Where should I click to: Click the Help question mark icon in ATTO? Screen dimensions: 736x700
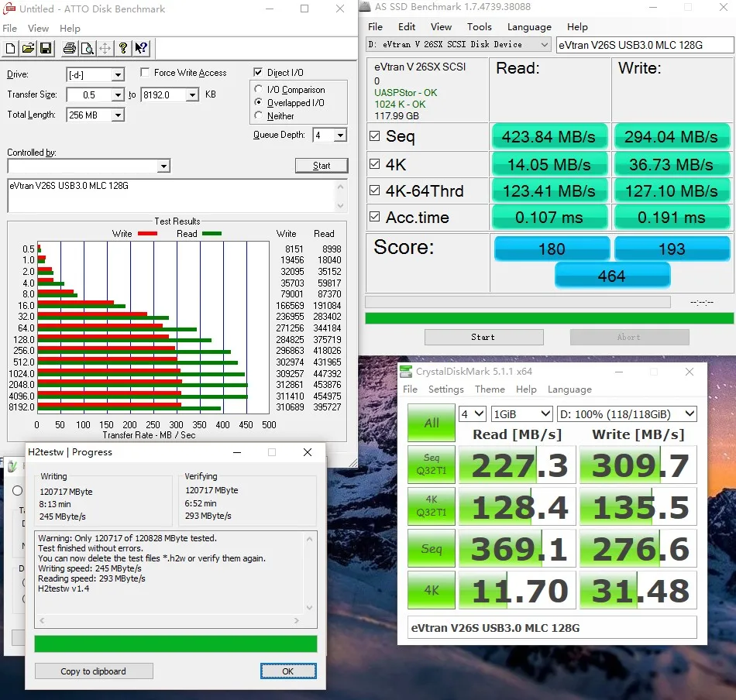click(x=123, y=48)
